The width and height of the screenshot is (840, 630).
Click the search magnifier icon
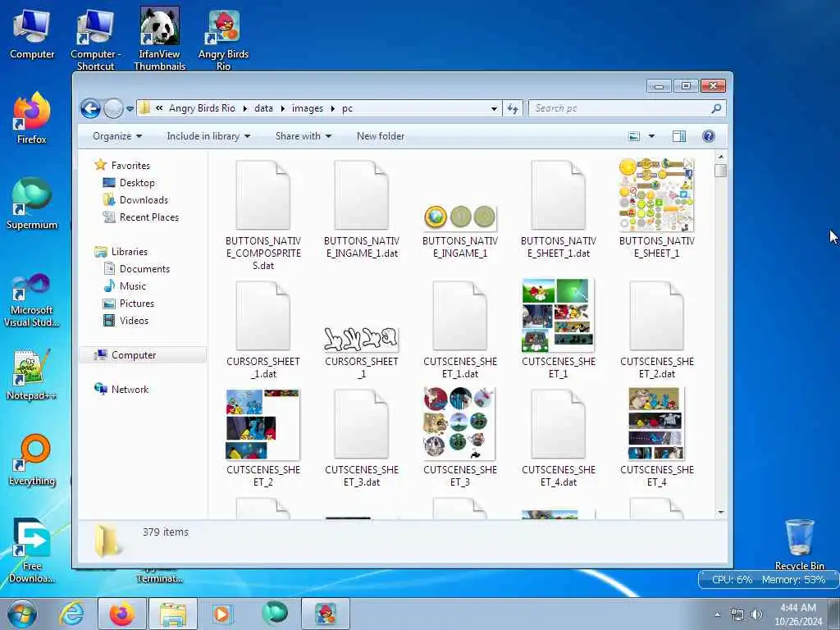tap(716, 108)
